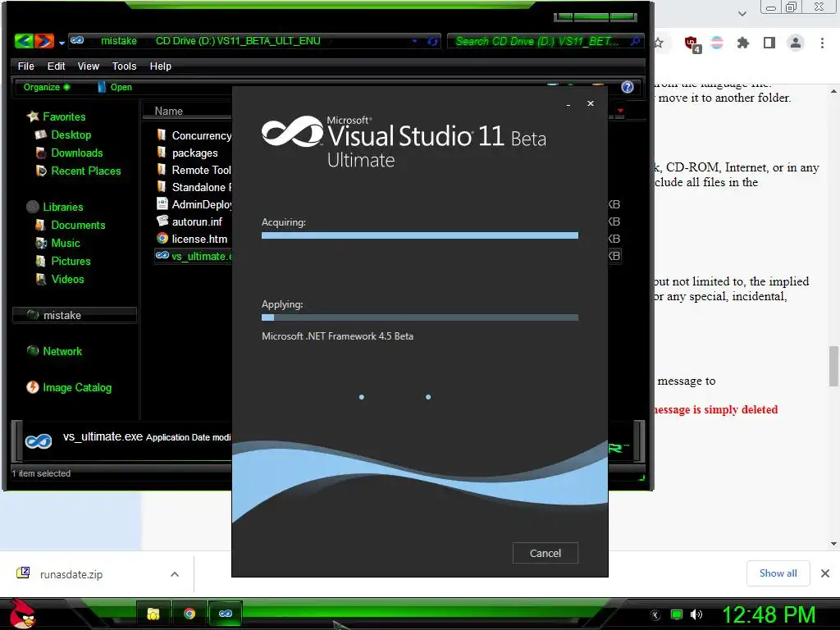
Task: Click the Chrome page vertical scrollbar thumb
Action: coord(833,366)
